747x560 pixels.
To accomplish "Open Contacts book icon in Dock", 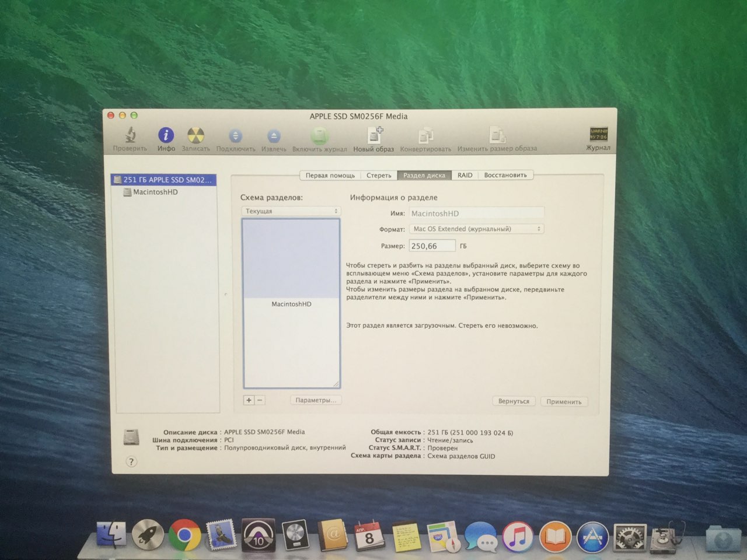I will click(333, 534).
